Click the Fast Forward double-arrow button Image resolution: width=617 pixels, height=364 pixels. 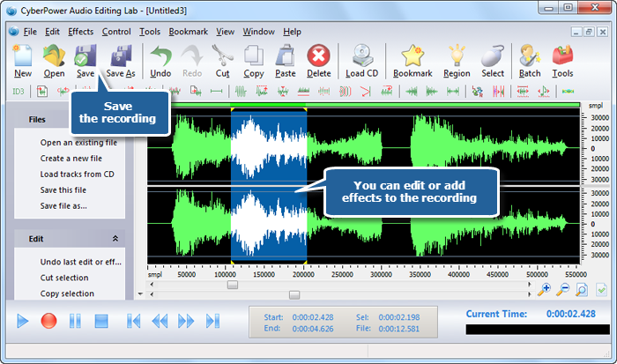186,321
